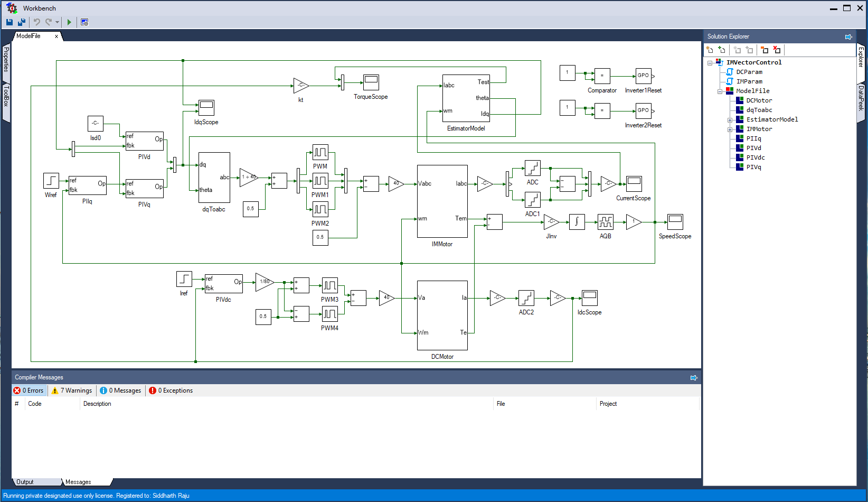868x502 pixels.
Task: Select the PWM3 block
Action: click(330, 285)
